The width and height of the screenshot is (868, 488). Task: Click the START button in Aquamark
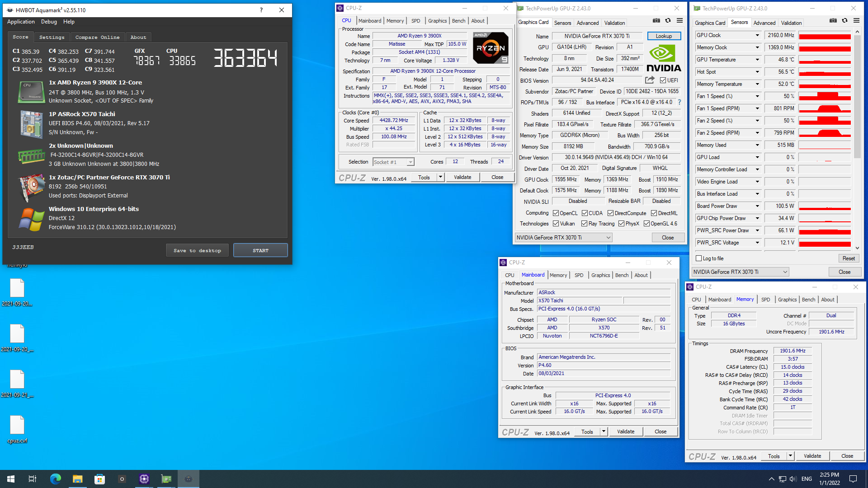pos(260,250)
